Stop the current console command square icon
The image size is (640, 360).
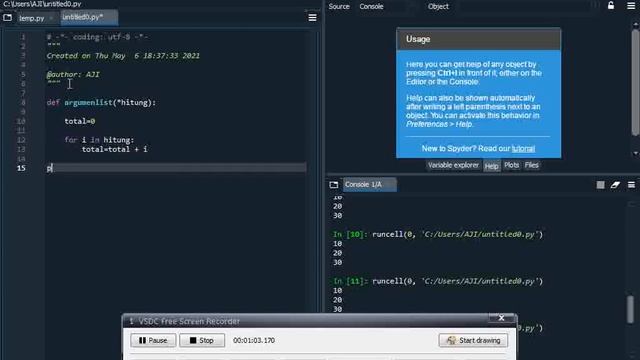click(600, 185)
